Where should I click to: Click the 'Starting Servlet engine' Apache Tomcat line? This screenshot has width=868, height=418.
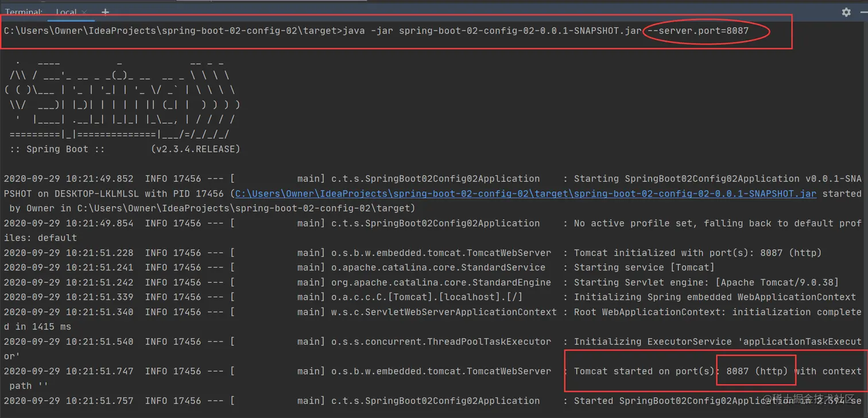click(706, 282)
